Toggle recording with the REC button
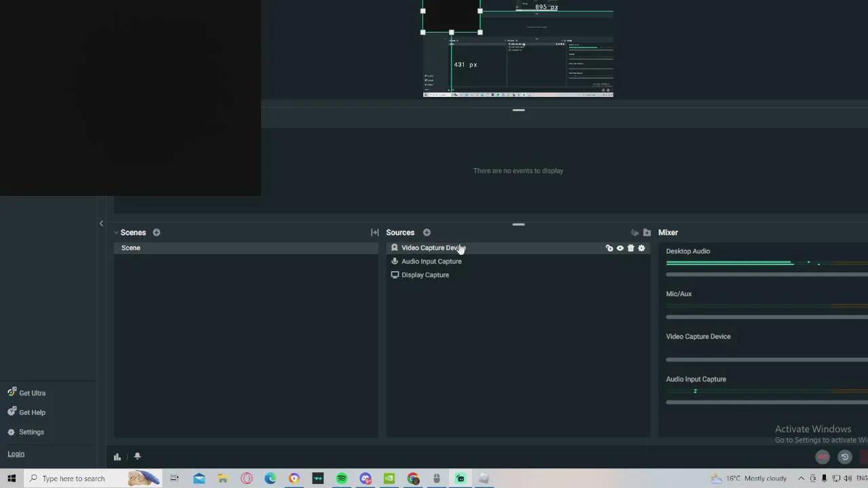The width and height of the screenshot is (868, 488). 823,457
